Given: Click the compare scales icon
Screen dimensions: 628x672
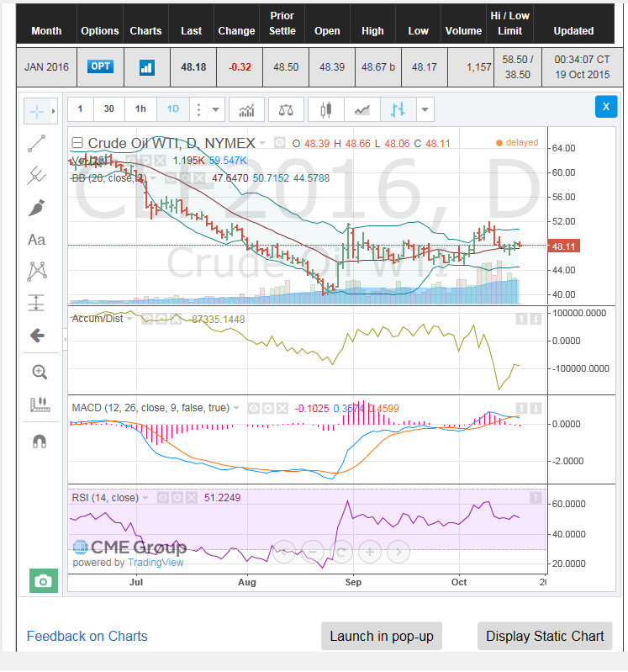Looking at the screenshot, I should click(287, 109).
